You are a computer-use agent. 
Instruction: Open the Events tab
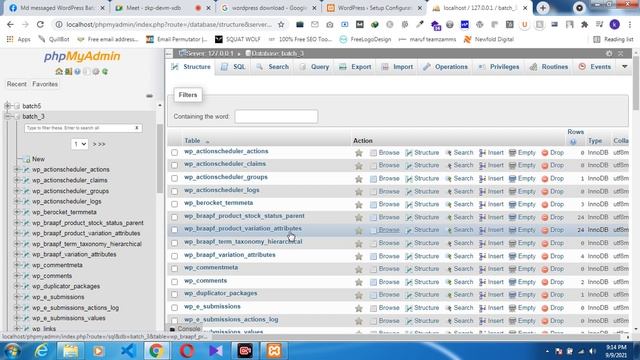pyautogui.click(x=595, y=67)
